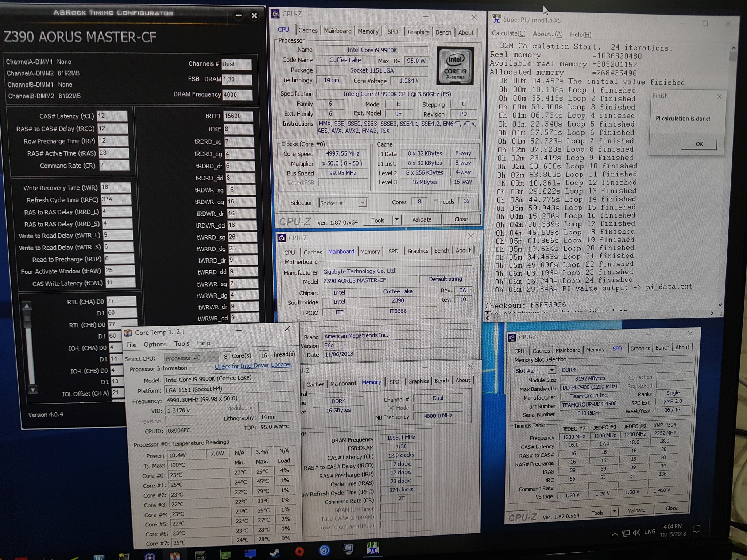Click the Core Speed 4997.55 MHz value
This screenshot has width=747, height=560.
[342, 154]
